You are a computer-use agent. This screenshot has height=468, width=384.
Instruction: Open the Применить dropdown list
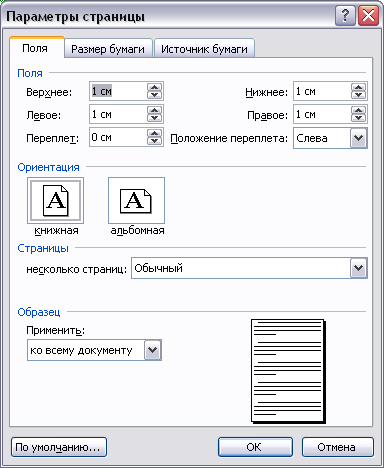(153, 350)
